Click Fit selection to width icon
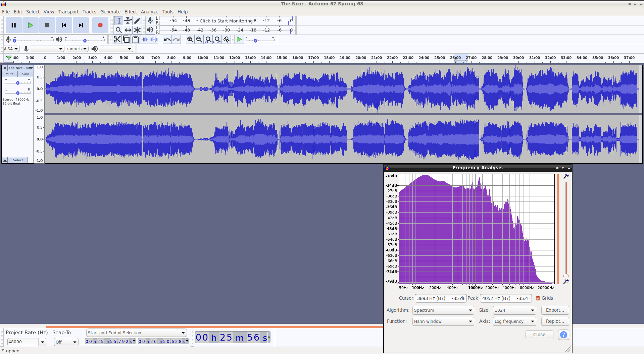 (x=208, y=40)
